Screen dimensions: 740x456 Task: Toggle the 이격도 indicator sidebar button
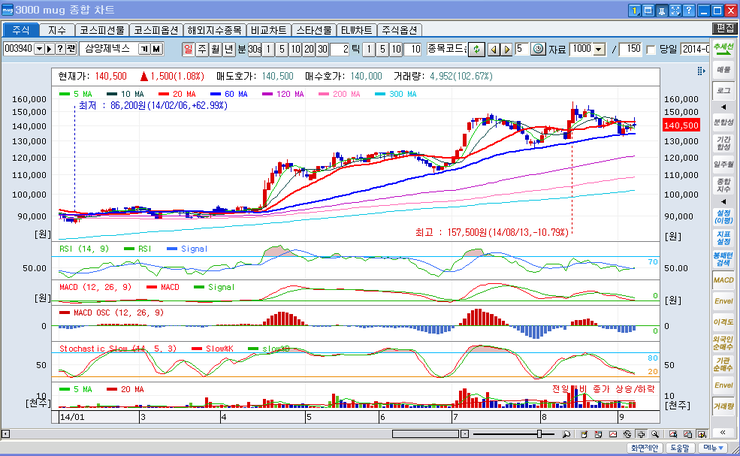coord(723,322)
